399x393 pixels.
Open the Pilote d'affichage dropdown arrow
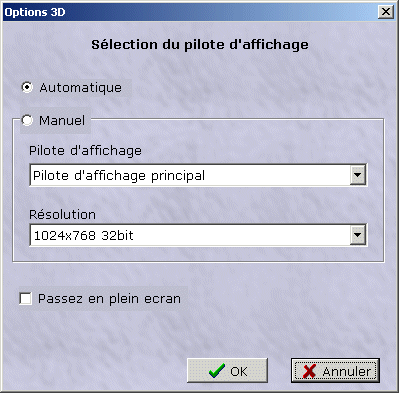(358, 175)
